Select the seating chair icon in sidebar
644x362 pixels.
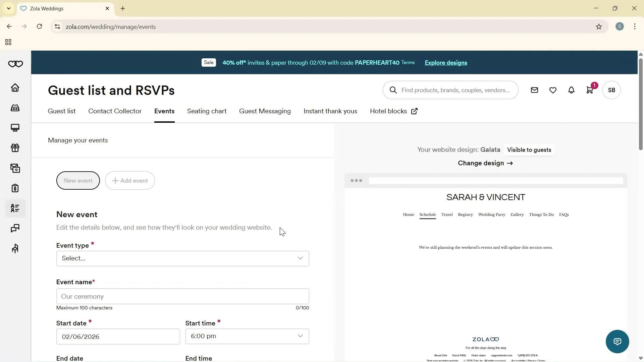[15, 248]
